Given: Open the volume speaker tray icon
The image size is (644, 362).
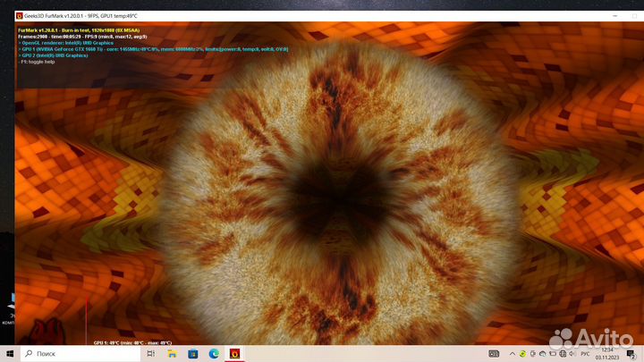Looking at the screenshot, I should pyautogui.click(x=572, y=354).
